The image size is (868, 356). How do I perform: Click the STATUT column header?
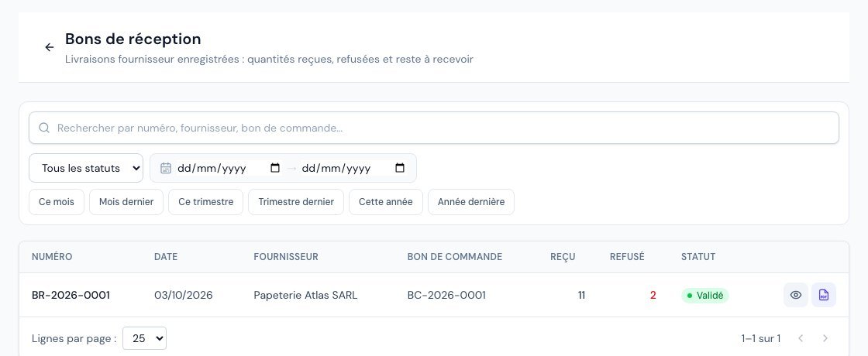[x=698, y=257]
